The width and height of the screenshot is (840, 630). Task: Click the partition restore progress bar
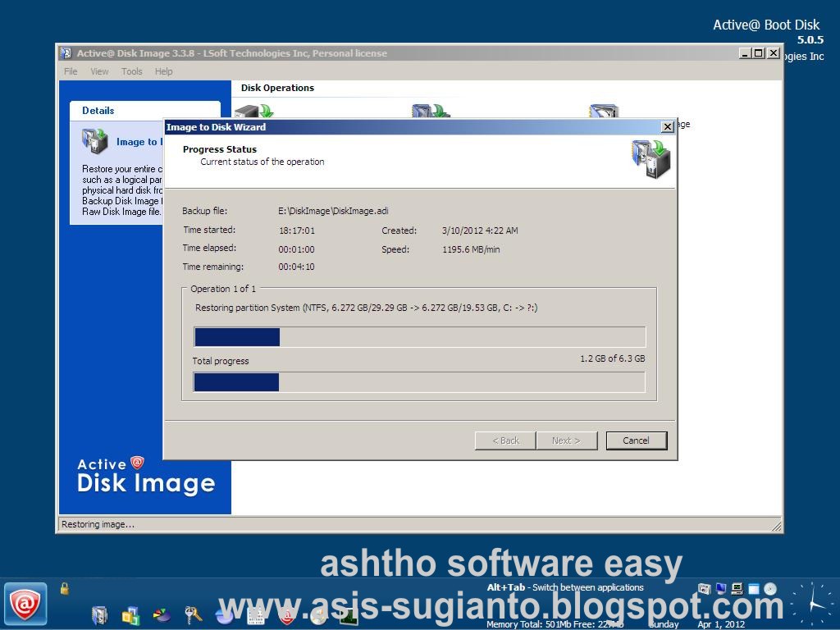click(x=419, y=337)
